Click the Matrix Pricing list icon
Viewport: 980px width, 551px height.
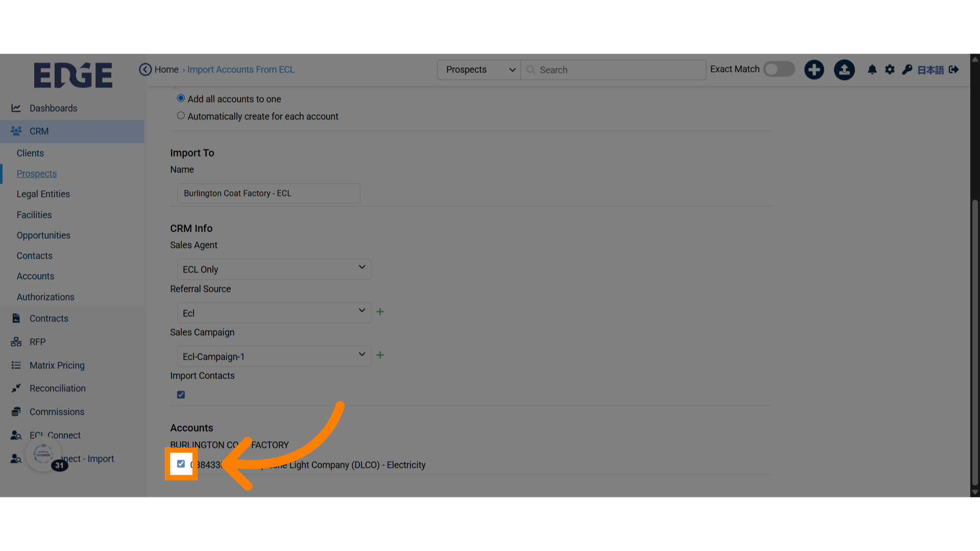(16, 365)
